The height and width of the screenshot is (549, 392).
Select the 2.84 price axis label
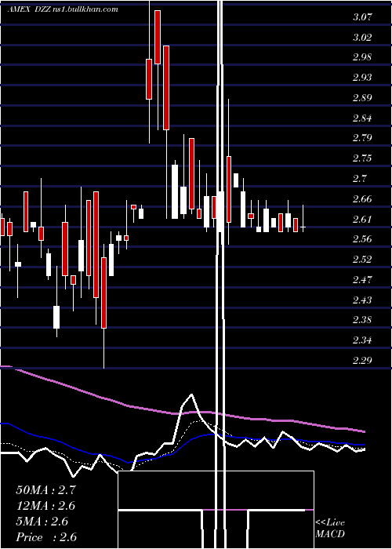[x=362, y=118]
